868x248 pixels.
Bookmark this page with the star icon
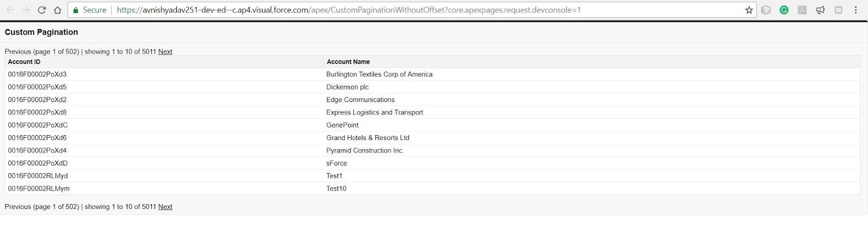pyautogui.click(x=749, y=10)
